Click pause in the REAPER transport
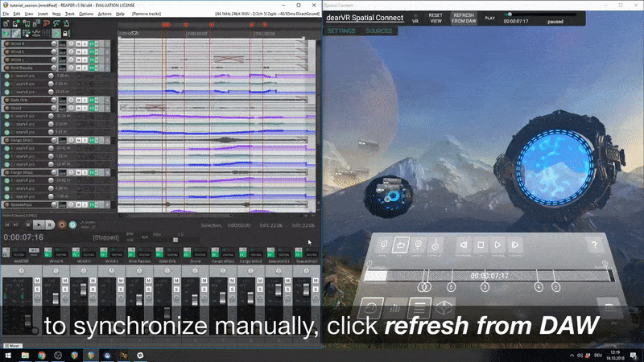The width and height of the screenshot is (644, 362). [50, 225]
